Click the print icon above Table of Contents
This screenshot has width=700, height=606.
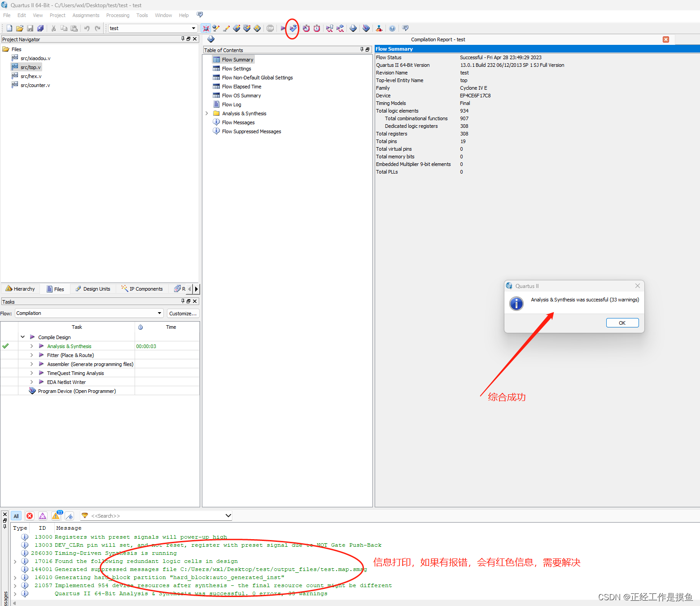[211, 39]
